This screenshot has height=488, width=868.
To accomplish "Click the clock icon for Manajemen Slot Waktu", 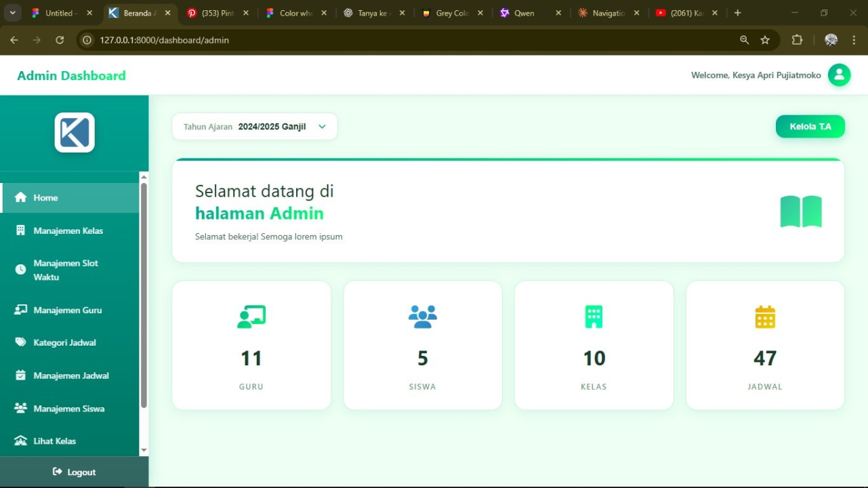I will pos(20,270).
